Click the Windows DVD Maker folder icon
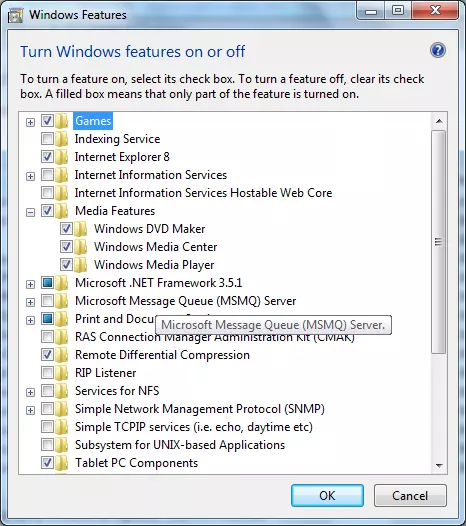This screenshot has width=466, height=526. point(81,229)
